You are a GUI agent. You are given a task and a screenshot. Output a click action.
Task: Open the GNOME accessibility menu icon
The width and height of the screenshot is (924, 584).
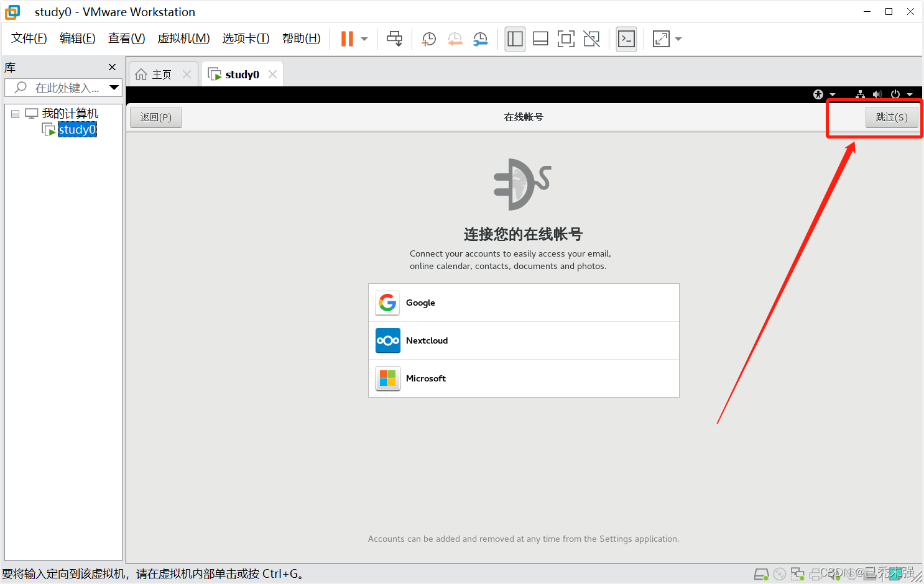pos(818,94)
